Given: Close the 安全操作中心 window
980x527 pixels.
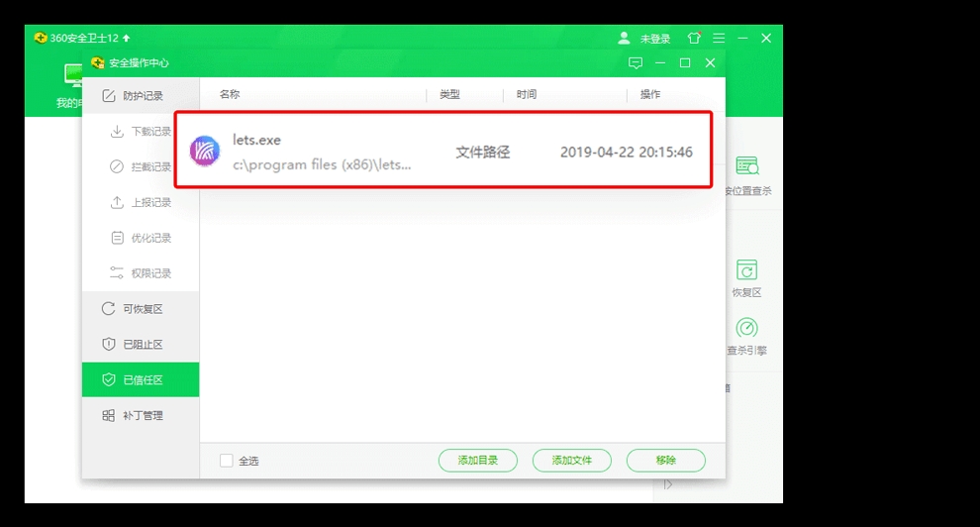Looking at the screenshot, I should (x=710, y=63).
